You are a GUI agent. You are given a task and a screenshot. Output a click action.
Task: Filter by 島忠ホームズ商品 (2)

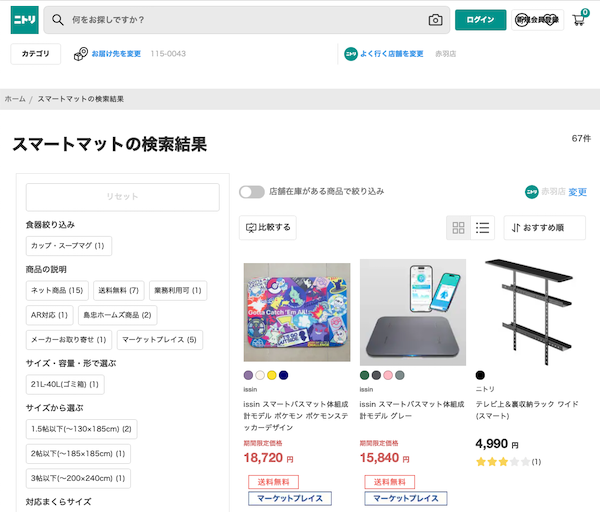coord(117,315)
